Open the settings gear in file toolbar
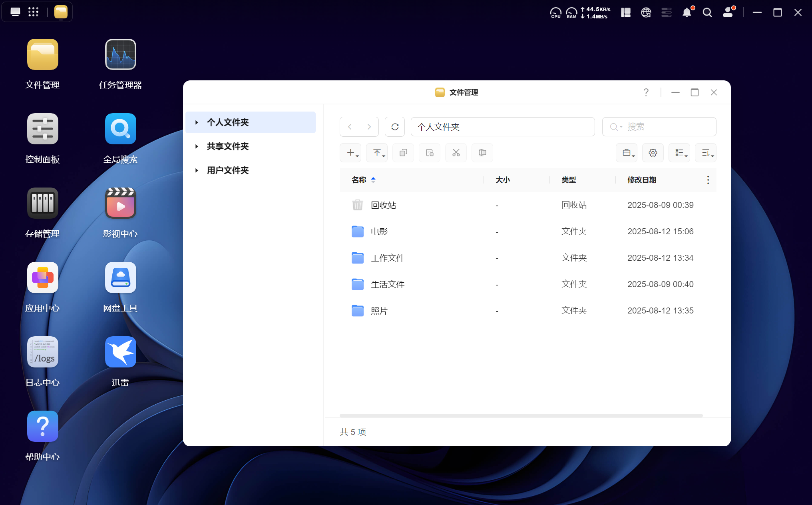The width and height of the screenshot is (812, 505). [x=653, y=153]
